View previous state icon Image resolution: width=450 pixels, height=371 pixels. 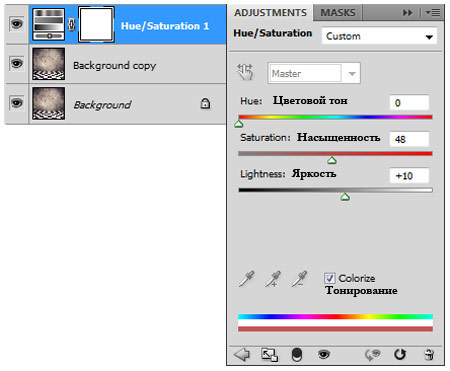(373, 355)
